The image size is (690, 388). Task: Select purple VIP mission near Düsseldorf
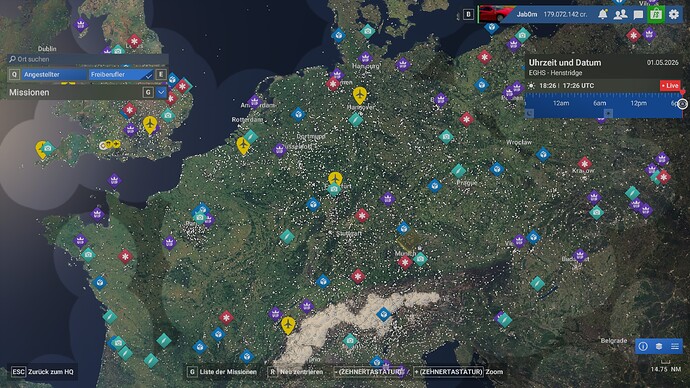[x=279, y=150]
